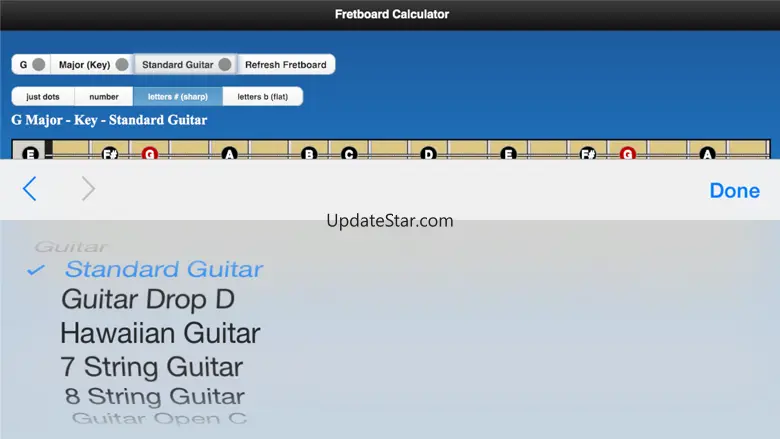Select 'letters b (flat)' display mode
The height and width of the screenshot is (439, 780).
[x=262, y=96]
